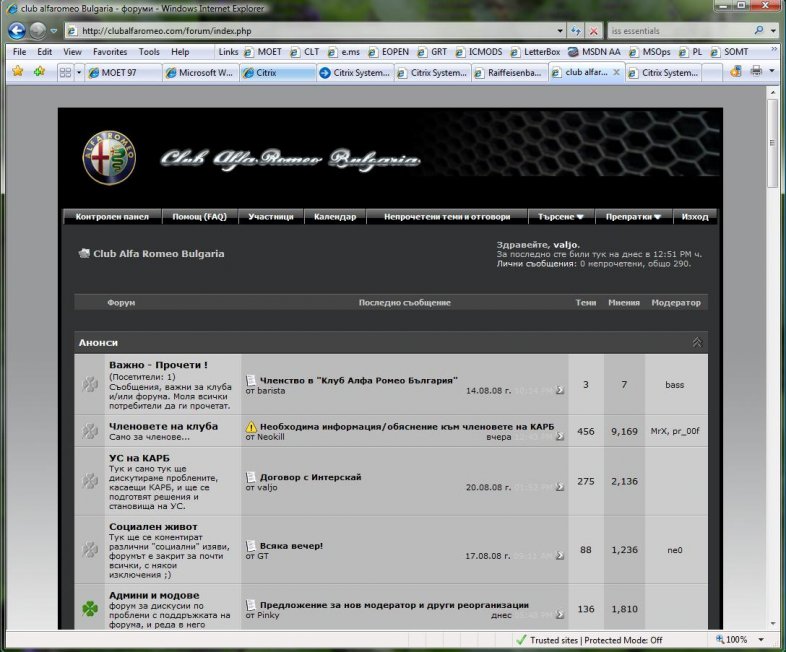Viewport: 786px width, 652px height.
Task: Open the Календар forum navigation link
Action: coord(334,216)
